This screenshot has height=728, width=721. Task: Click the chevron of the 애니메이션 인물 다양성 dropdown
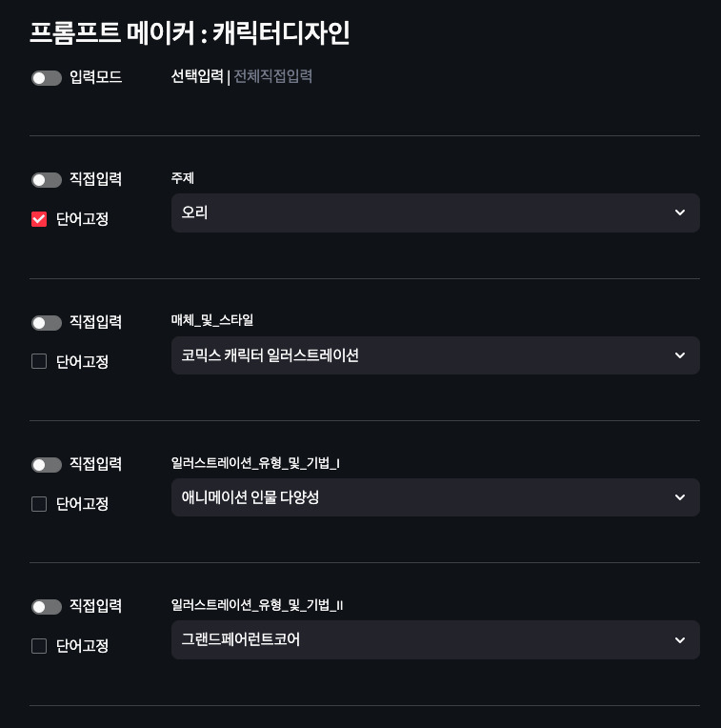(x=680, y=497)
